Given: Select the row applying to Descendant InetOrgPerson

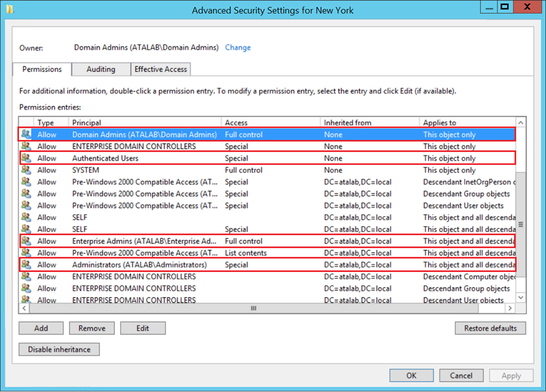Looking at the screenshot, I should click(267, 182).
